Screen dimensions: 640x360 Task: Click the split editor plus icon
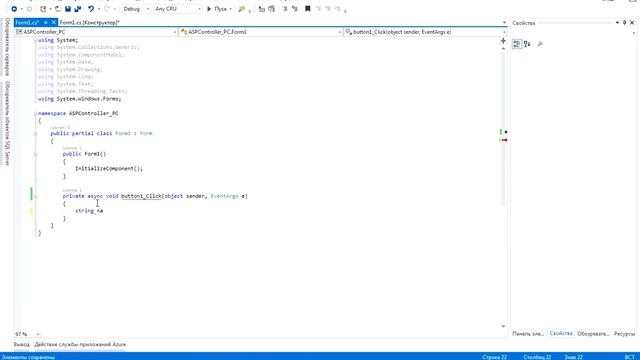point(503,41)
